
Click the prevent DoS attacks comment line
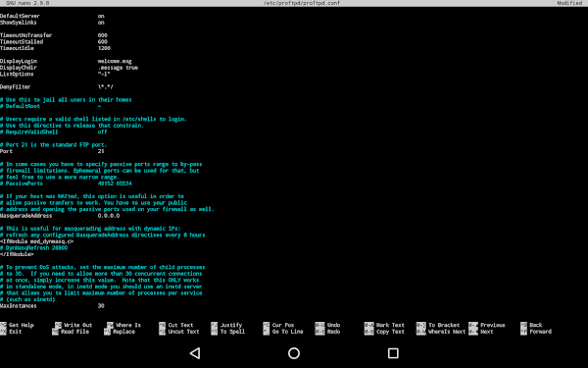tap(103, 267)
